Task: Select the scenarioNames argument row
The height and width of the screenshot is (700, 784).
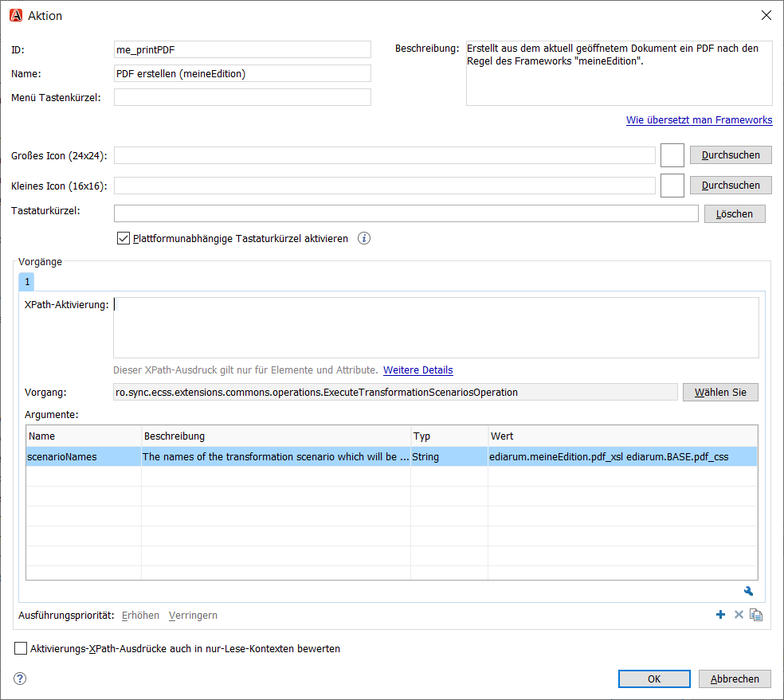Action: 391,456
